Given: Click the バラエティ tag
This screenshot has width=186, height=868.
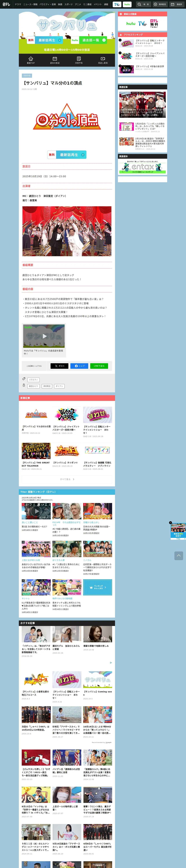Looking at the screenshot, I should (x=33, y=380).
